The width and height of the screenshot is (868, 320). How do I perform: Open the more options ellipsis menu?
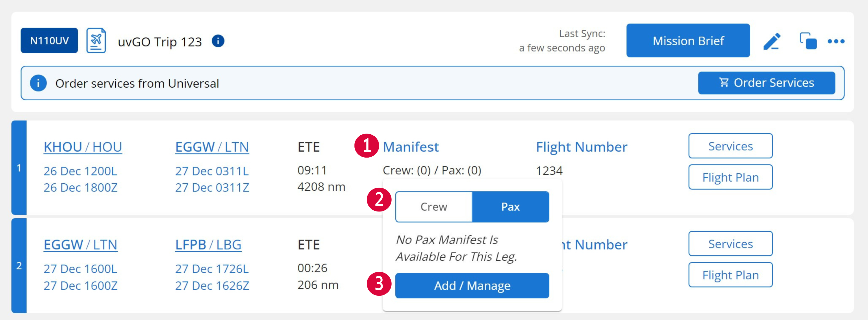[836, 41]
